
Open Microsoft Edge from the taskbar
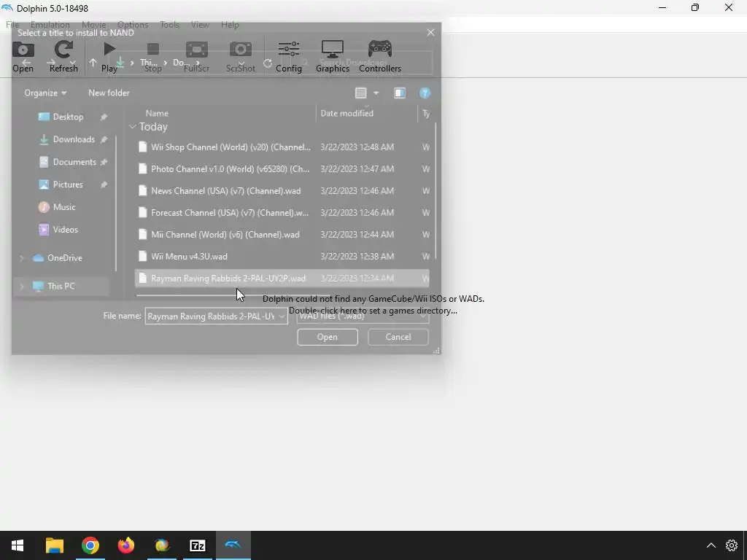pyautogui.click(x=161, y=545)
